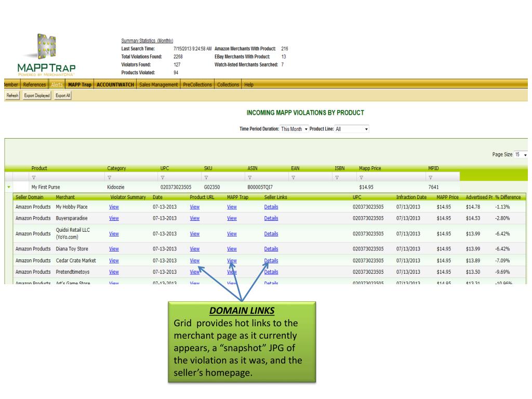
Task: Select the Kidoozie category cell
Action: 116,187
